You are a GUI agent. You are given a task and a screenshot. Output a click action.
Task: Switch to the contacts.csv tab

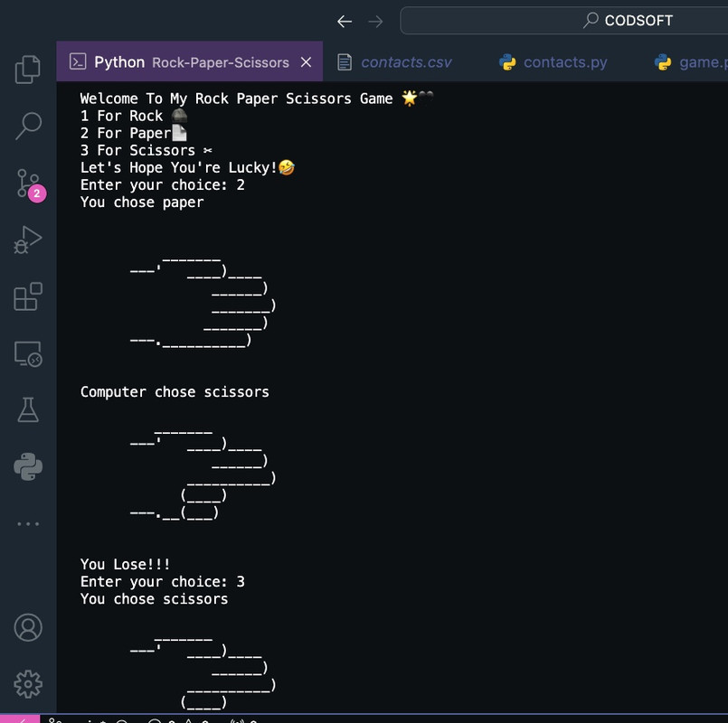pyautogui.click(x=394, y=61)
